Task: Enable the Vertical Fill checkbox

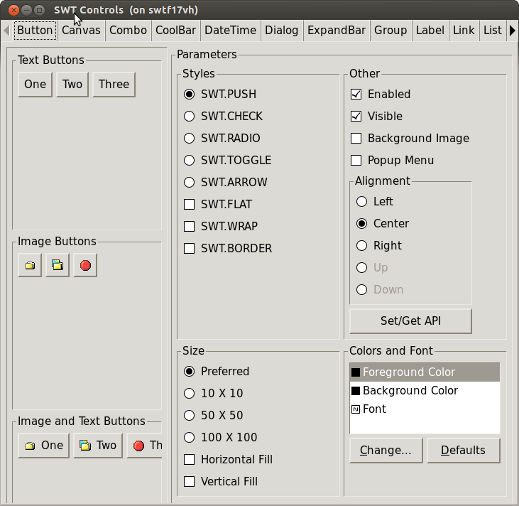Action: [189, 481]
